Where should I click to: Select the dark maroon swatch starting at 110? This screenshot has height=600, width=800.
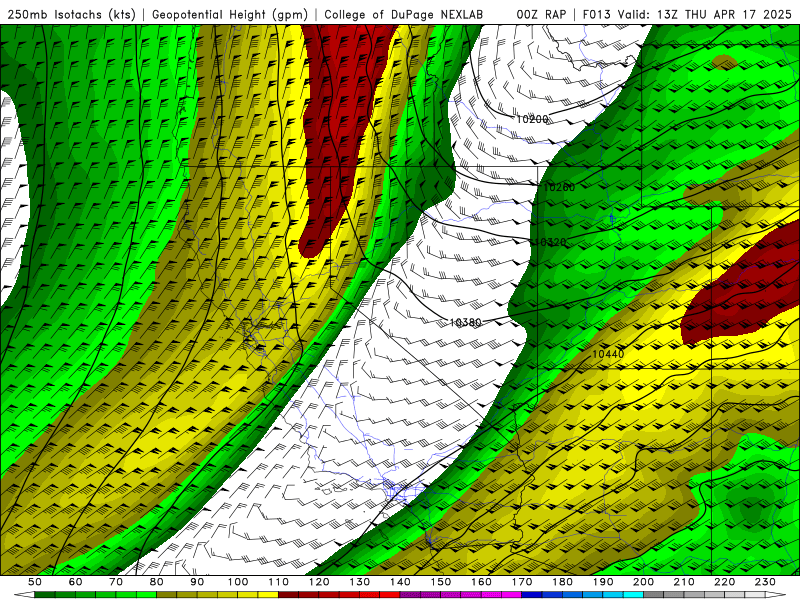[288, 594]
